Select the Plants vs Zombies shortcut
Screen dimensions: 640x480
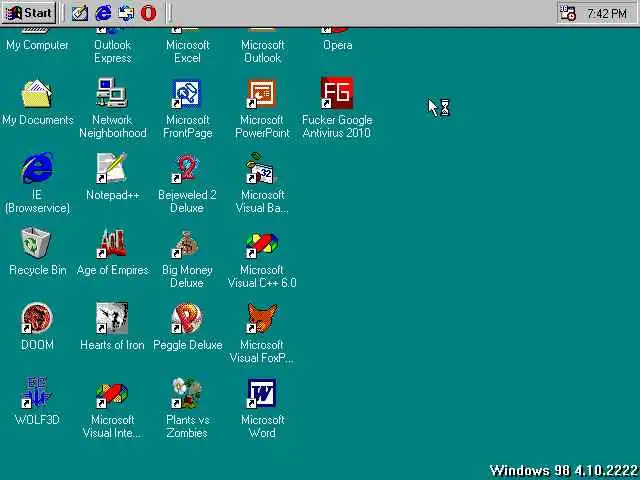coord(187,393)
